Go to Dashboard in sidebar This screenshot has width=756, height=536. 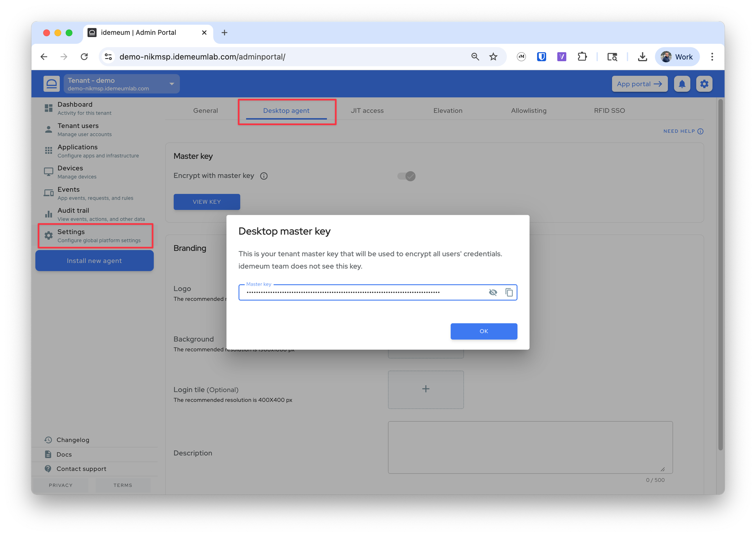tap(94, 108)
